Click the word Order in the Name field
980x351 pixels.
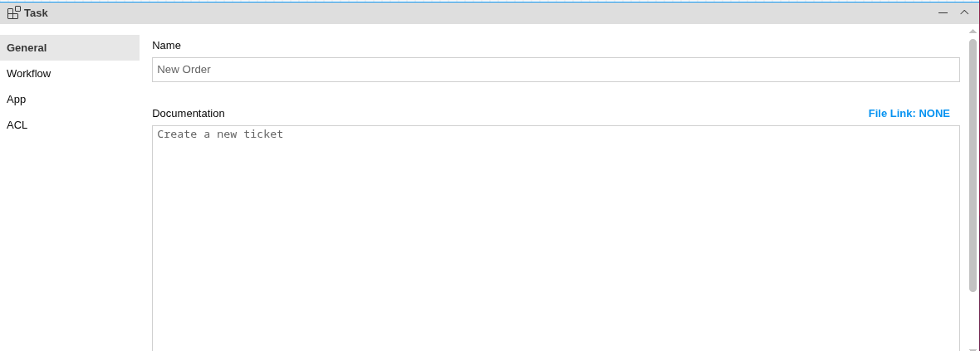[x=196, y=70]
